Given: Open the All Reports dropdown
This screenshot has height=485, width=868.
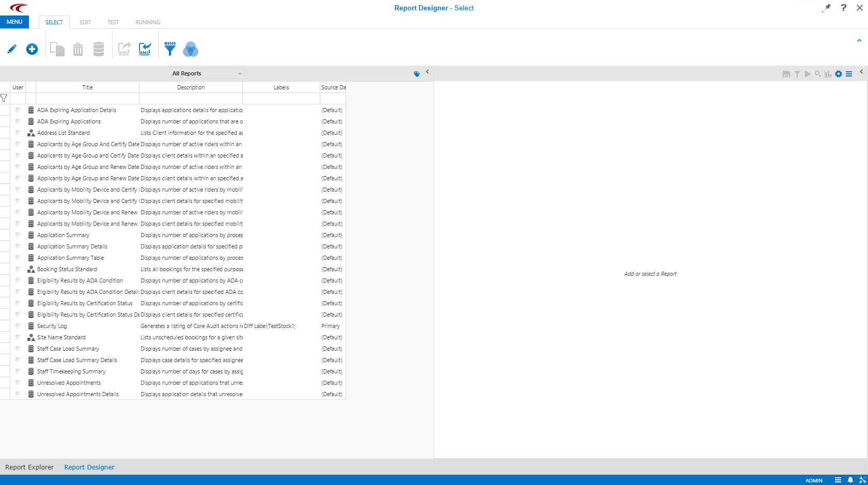Looking at the screenshot, I should pos(207,73).
